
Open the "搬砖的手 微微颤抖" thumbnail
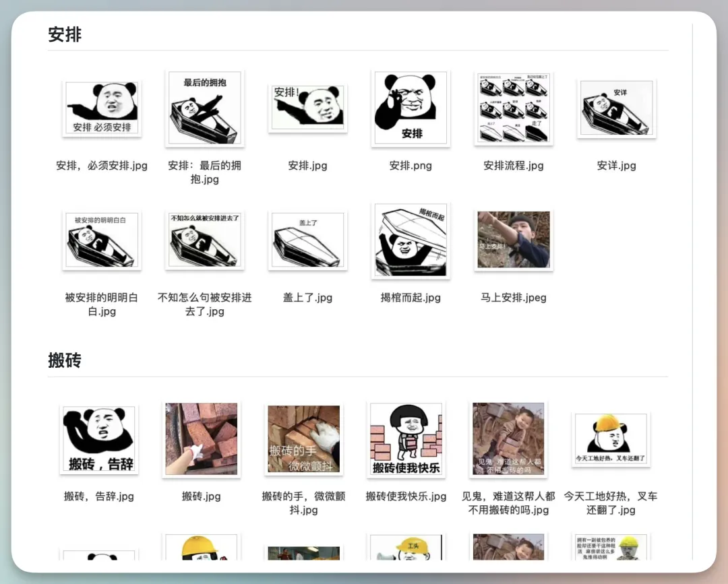[303, 439]
